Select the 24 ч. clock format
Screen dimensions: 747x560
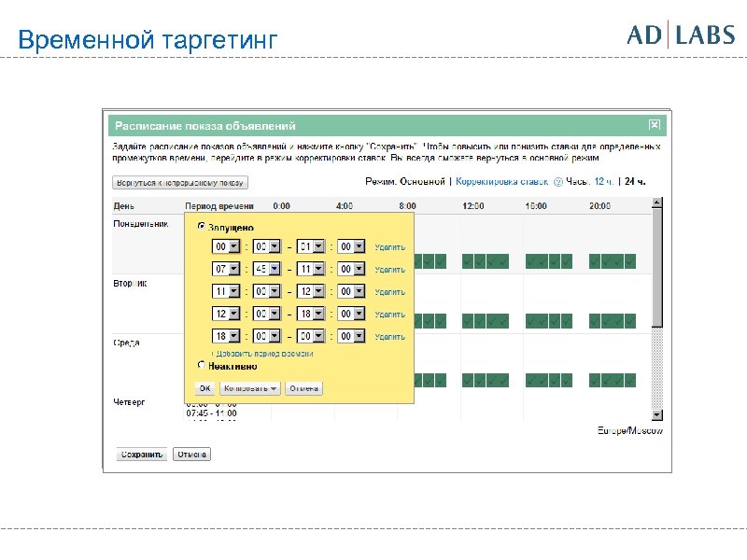tap(635, 181)
